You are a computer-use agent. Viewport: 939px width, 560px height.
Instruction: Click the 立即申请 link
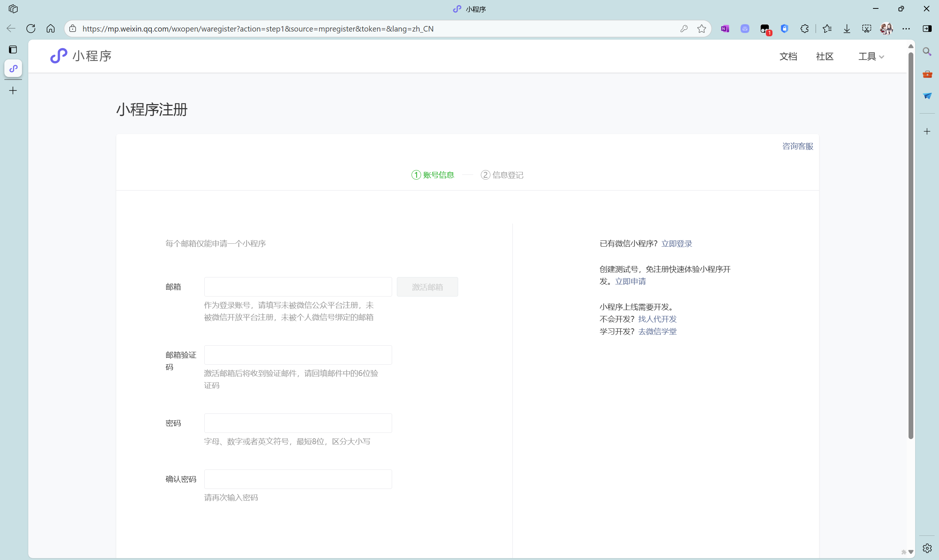click(630, 281)
